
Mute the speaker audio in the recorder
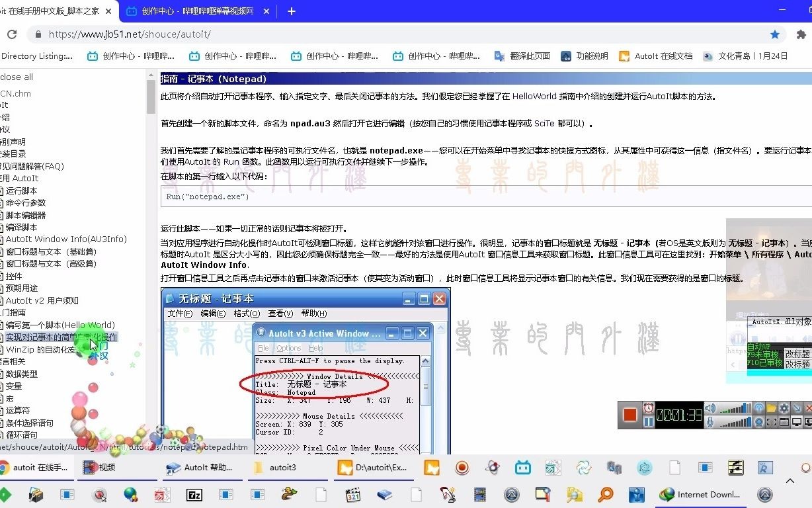pyautogui.click(x=710, y=407)
